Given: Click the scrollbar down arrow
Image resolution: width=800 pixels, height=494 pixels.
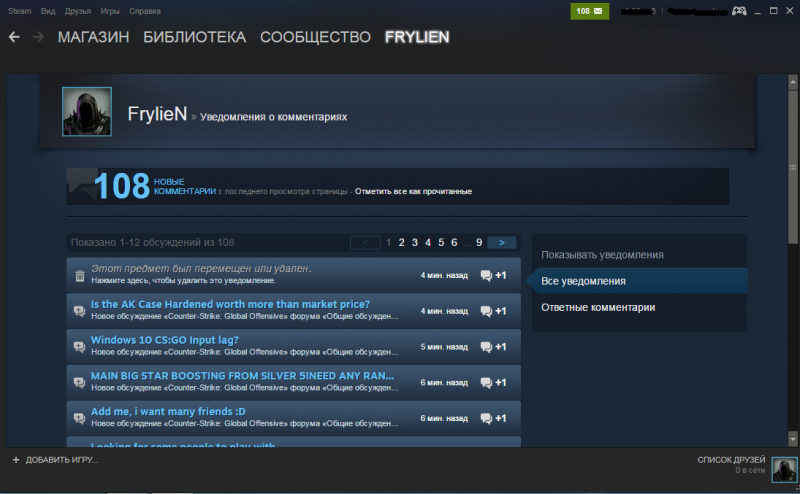Looking at the screenshot, I should [x=793, y=438].
